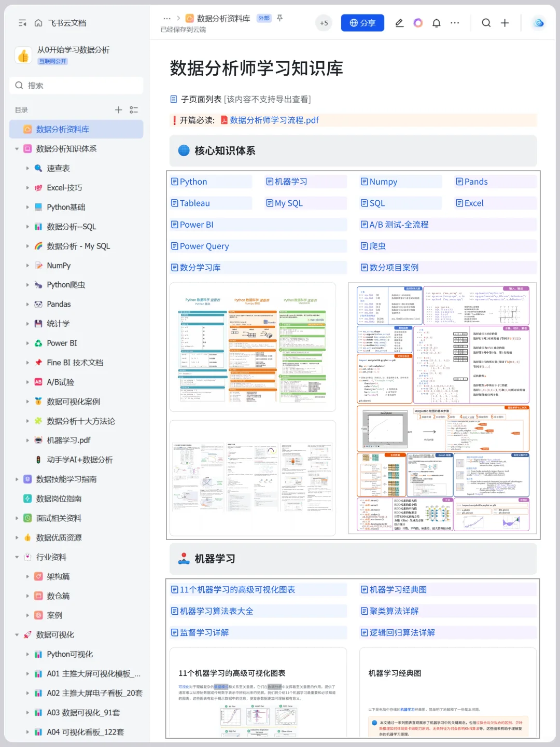Collapse the 行业资料 tree node
The width and height of the screenshot is (560, 747).
[17, 557]
